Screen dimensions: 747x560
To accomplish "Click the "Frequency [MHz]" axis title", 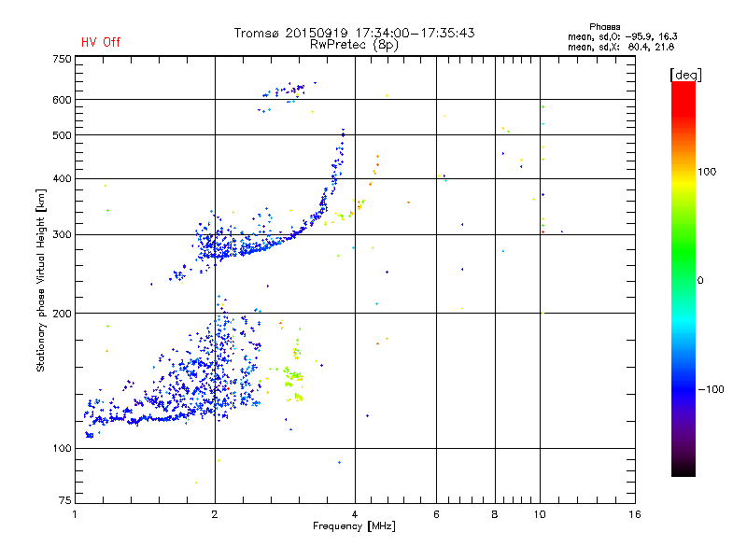I will (x=354, y=526).
